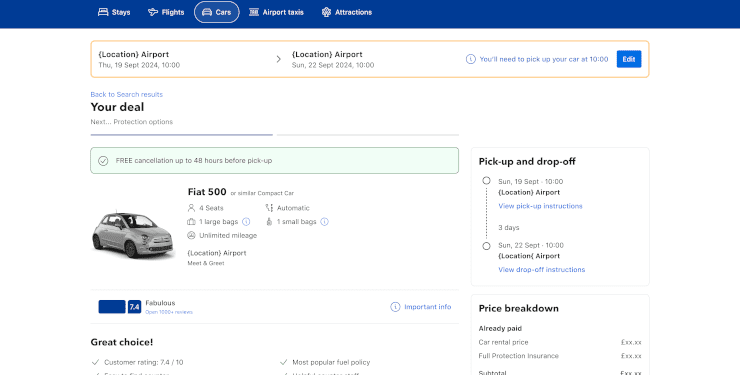Viewport: 740px width, 375px height.
Task: Click the Attractions icon in top navigation
Action: click(x=326, y=12)
